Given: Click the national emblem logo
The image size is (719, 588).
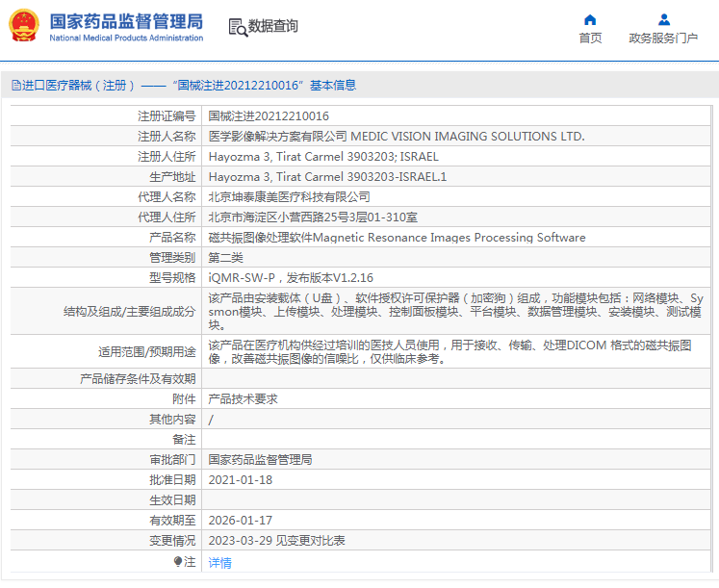Looking at the screenshot, I should coord(24,26).
